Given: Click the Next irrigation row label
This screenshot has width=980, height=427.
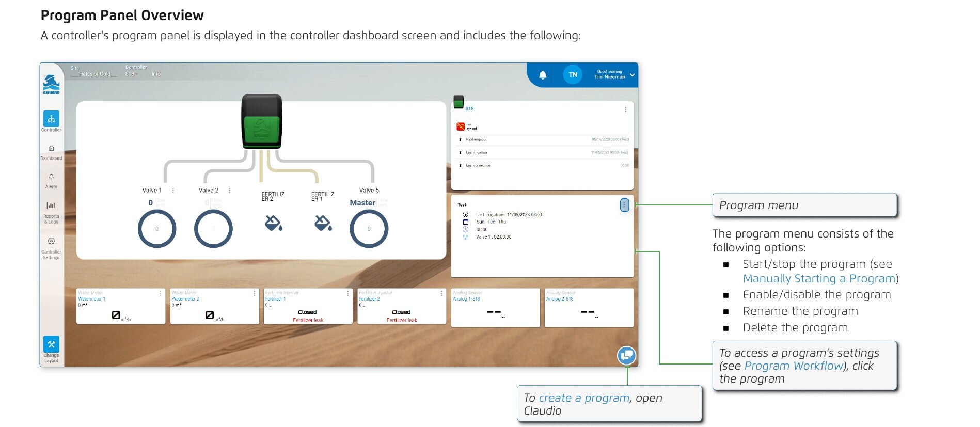Looking at the screenshot, I should (477, 139).
